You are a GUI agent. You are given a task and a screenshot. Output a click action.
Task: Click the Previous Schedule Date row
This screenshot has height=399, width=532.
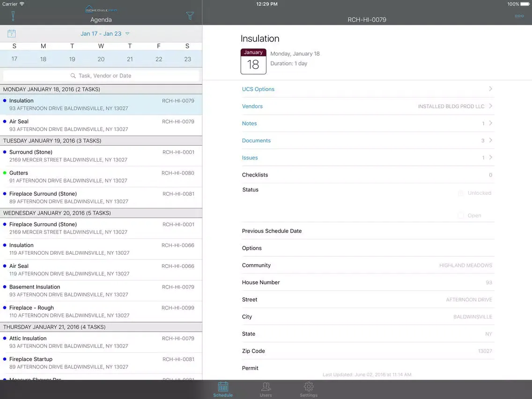(x=368, y=231)
